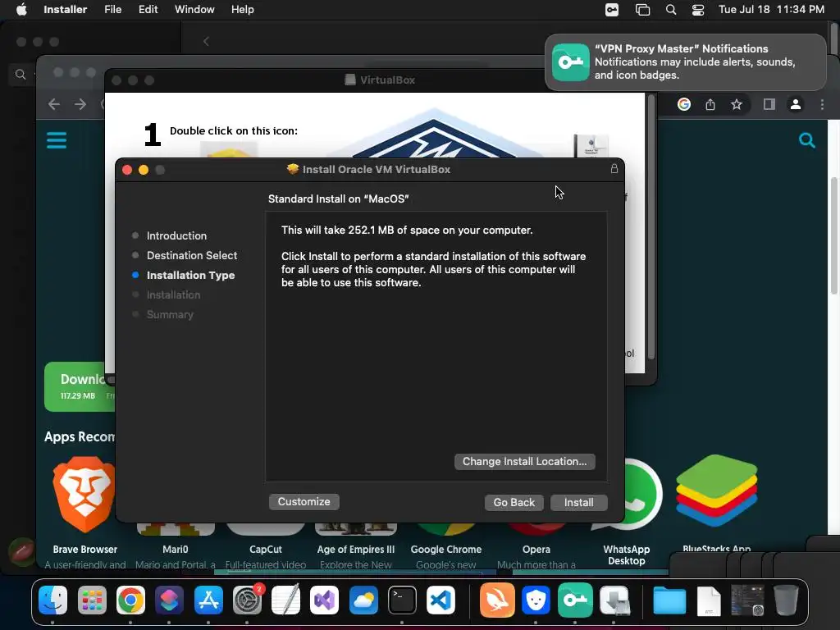Screen dimensions: 840x630
Task: Open Terminal from the Dock
Action: tap(402, 600)
